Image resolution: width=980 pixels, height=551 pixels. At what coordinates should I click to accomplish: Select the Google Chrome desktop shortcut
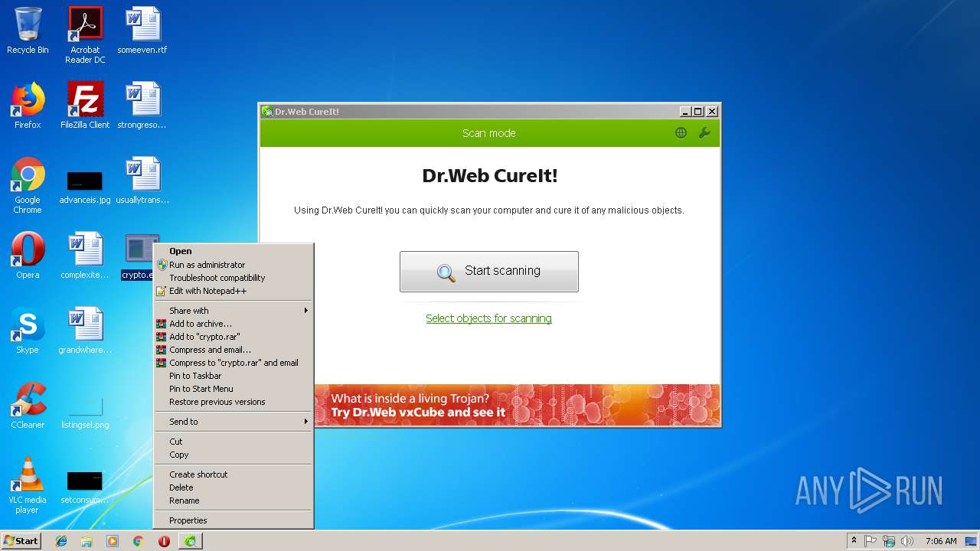pos(28,185)
